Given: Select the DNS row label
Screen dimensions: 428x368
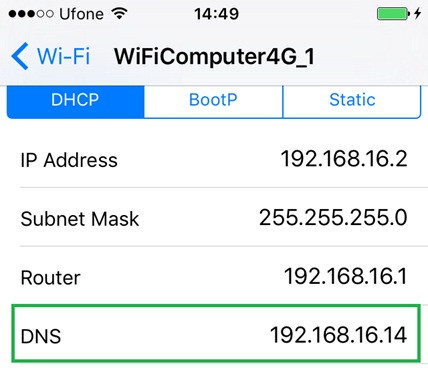Looking at the screenshot, I should (41, 336).
